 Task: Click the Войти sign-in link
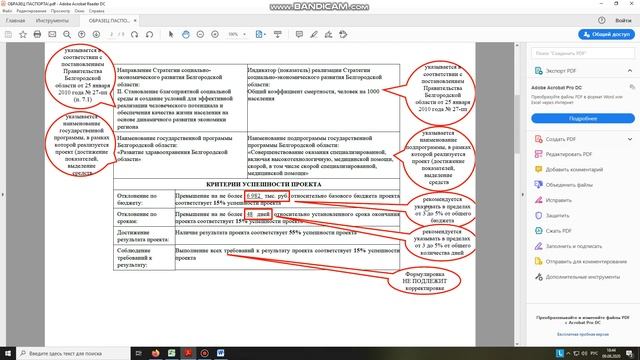[623, 20]
